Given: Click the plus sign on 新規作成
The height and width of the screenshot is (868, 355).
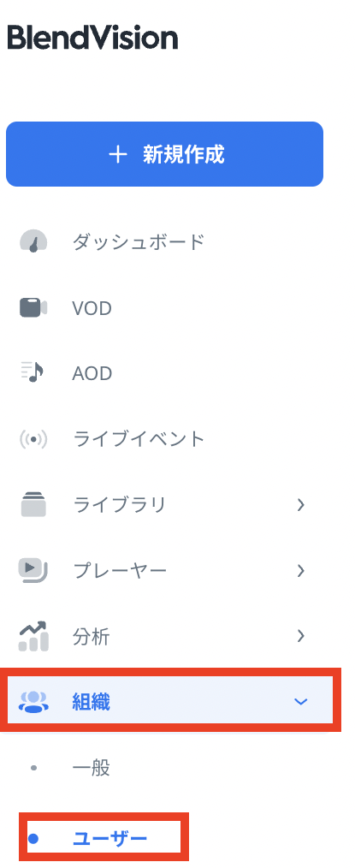Looking at the screenshot, I should (x=118, y=155).
